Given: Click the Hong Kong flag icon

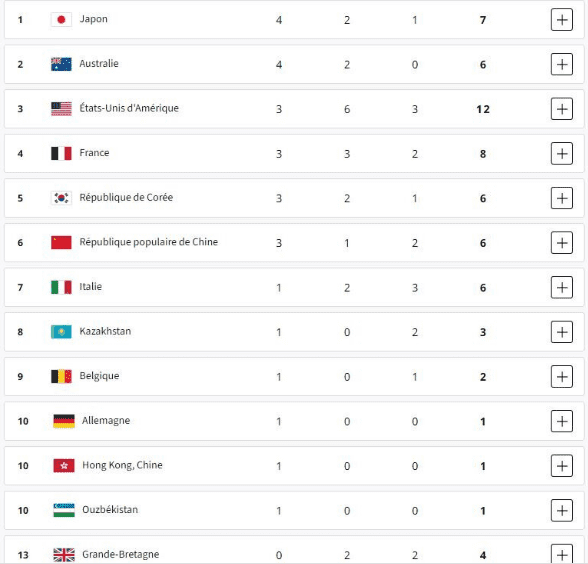Looking at the screenshot, I should [x=64, y=466].
